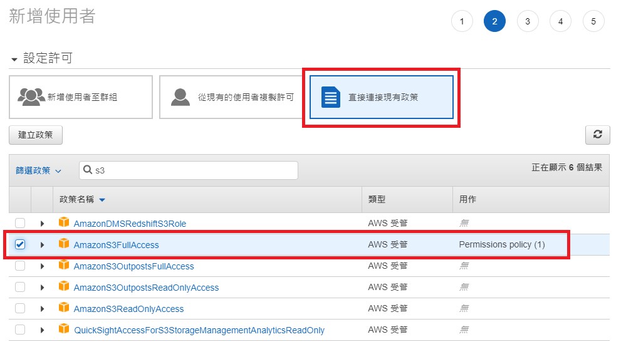Open the AmazonS3ReadOnlyAccess policy link
The height and width of the screenshot is (364, 626).
[128, 309]
